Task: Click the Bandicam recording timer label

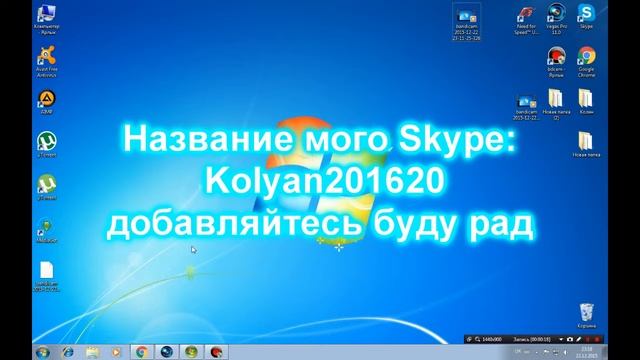Action: click(x=532, y=339)
